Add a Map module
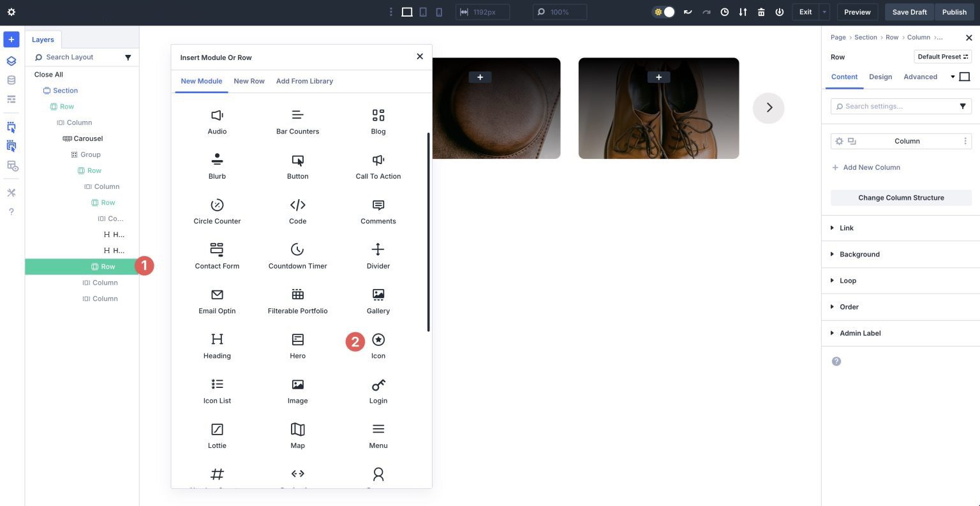Screen dimensions: 980x506 point(297,435)
